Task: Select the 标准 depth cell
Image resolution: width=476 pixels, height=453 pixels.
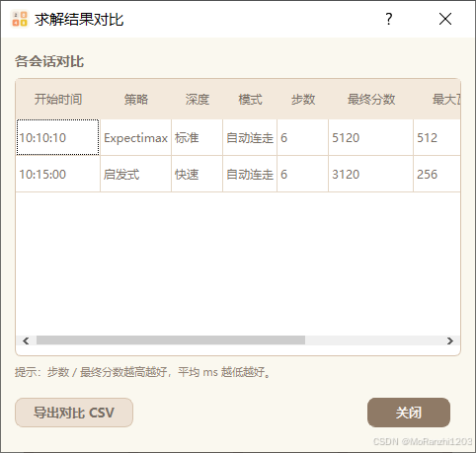Action: 197,137
